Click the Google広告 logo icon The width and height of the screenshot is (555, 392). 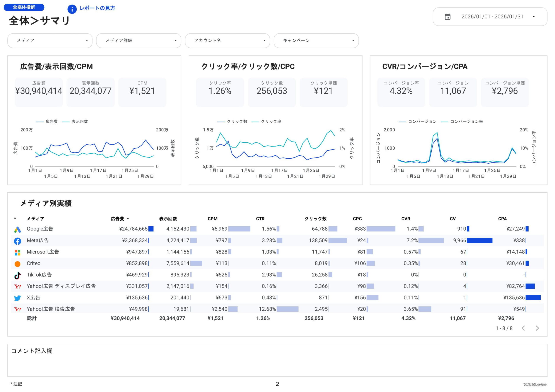pyautogui.click(x=17, y=229)
